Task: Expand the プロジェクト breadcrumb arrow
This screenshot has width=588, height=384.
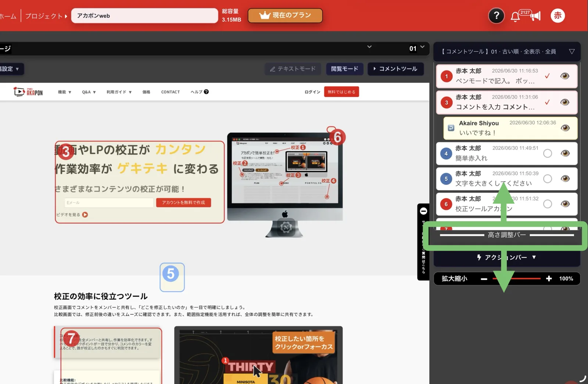Action: (x=66, y=16)
